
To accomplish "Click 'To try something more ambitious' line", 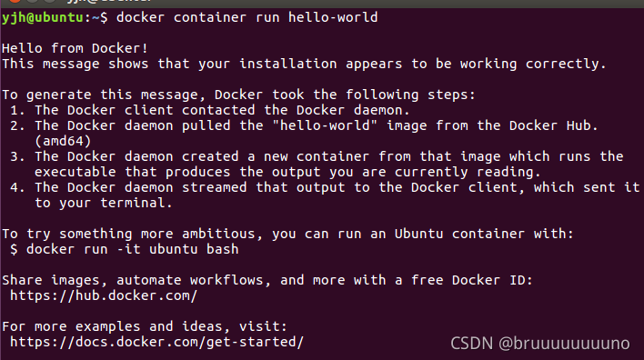I will pos(287,234).
